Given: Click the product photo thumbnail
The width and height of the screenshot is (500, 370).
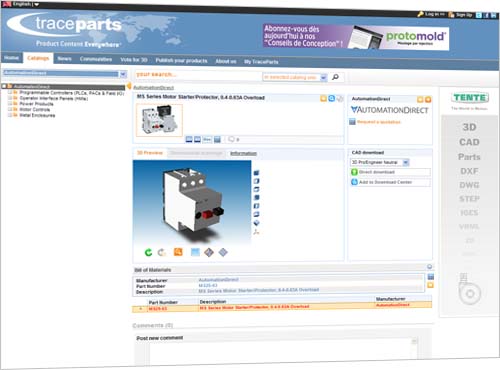Looking at the screenshot, I should pos(159,120).
